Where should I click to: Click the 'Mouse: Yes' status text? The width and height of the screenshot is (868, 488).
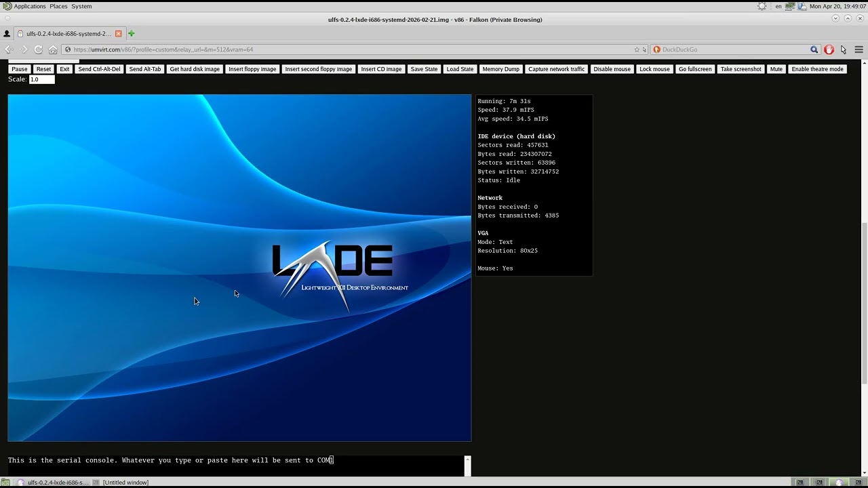495,268
